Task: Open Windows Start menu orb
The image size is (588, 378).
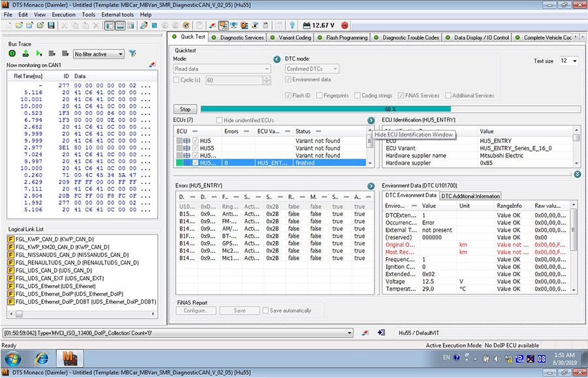Action: 13,359
